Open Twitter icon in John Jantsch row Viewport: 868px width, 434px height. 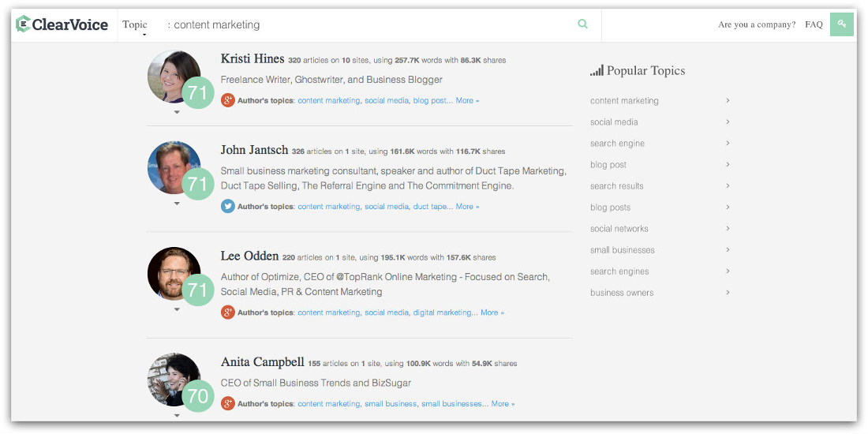pyautogui.click(x=227, y=206)
